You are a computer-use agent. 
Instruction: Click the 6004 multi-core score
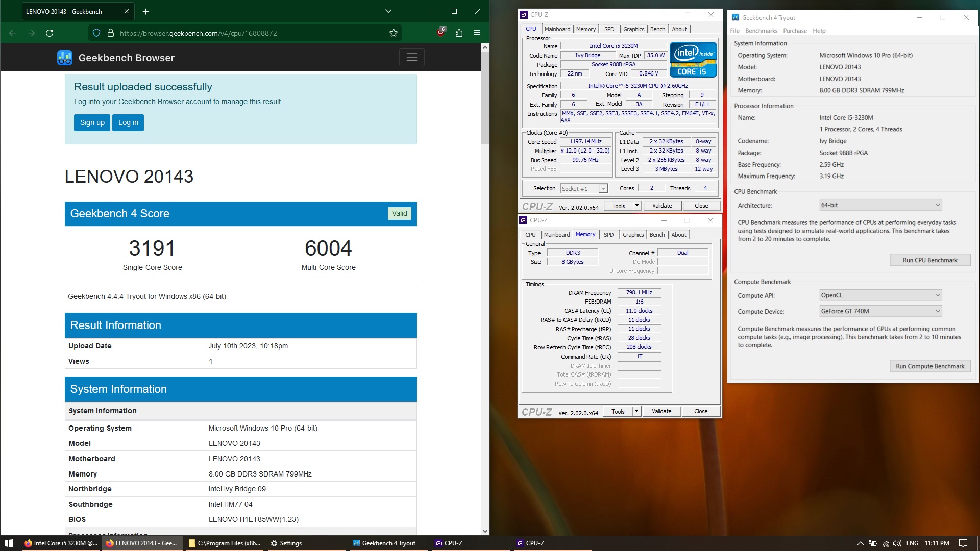[x=328, y=248]
